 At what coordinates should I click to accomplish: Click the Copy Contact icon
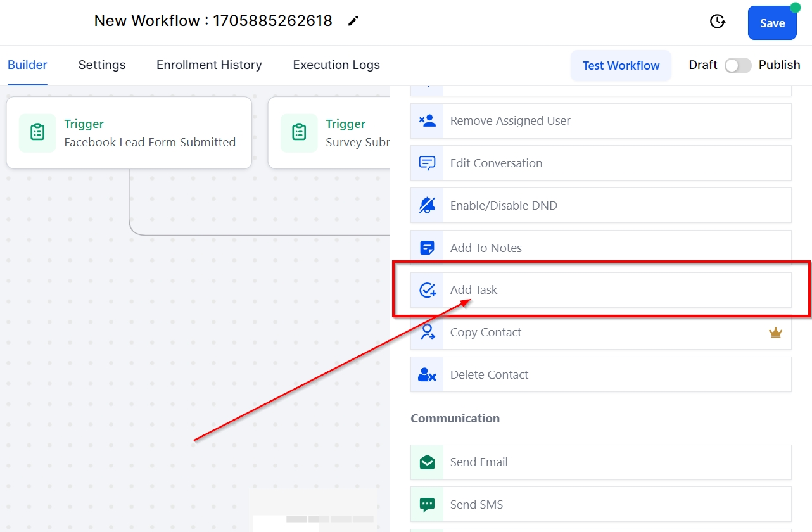[428, 332]
